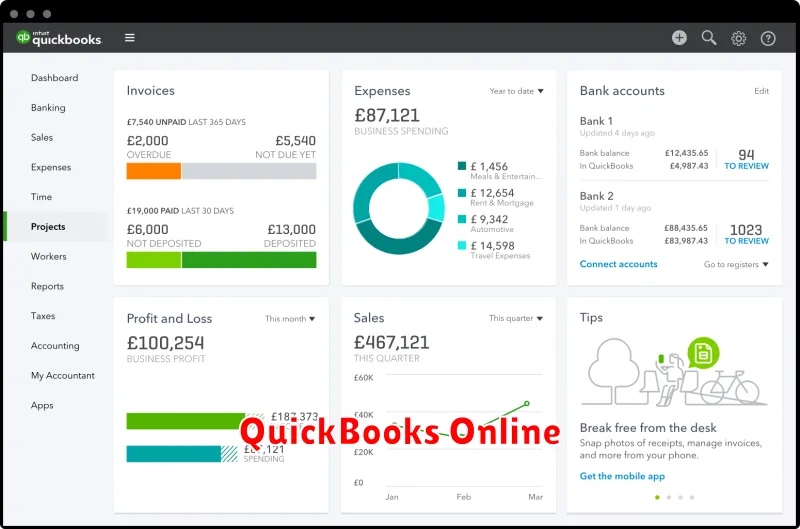Click the Automotive legend swatch
This screenshot has height=529, width=800.
462,219
